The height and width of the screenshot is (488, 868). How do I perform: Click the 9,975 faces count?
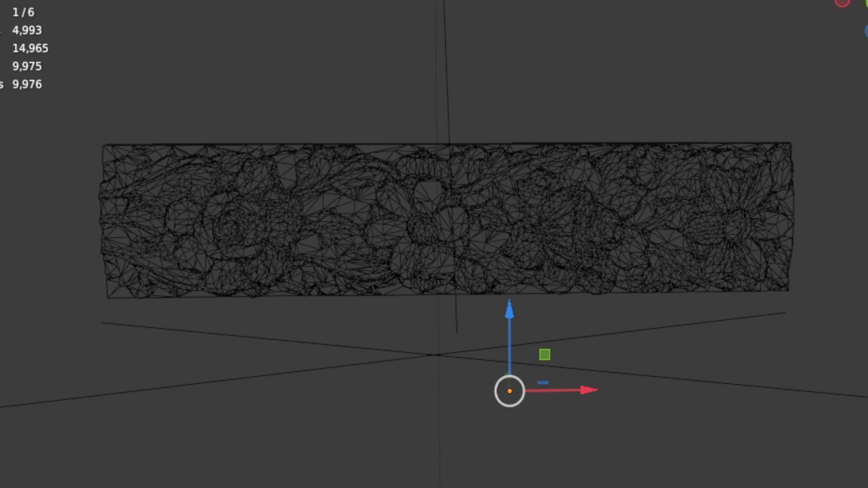coord(27,66)
